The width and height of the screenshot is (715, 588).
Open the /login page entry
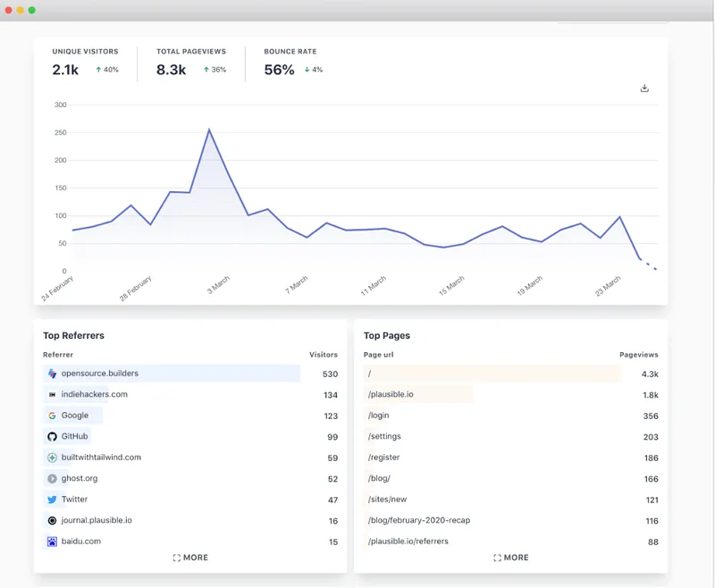click(378, 416)
